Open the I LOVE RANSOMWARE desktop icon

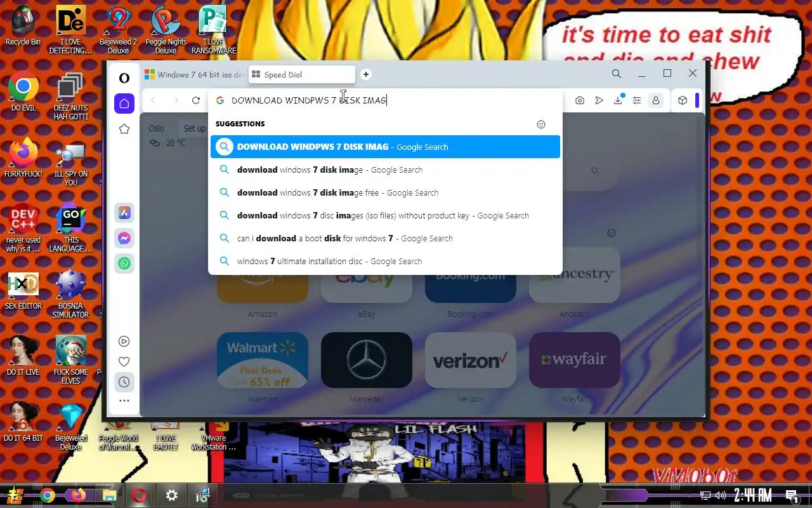point(214,30)
